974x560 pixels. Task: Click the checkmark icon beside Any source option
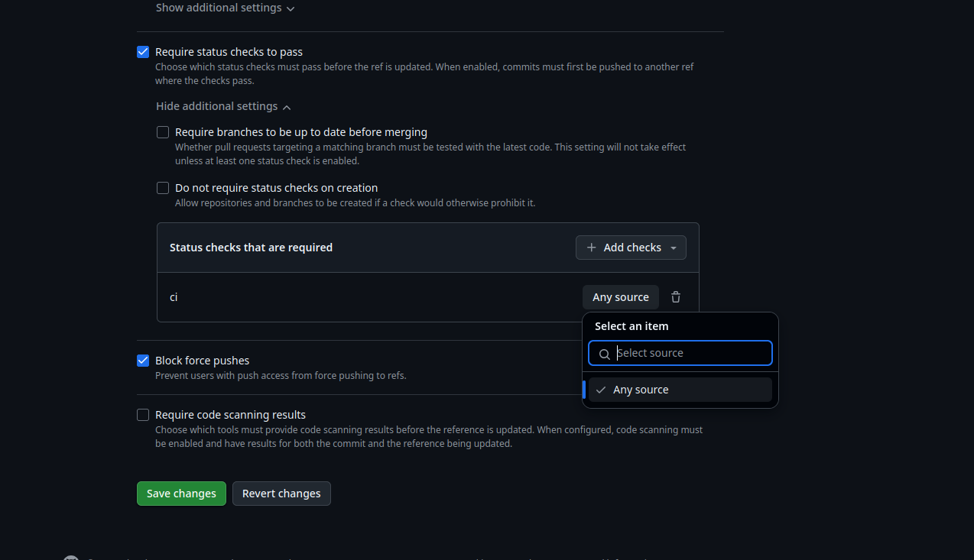tap(601, 390)
